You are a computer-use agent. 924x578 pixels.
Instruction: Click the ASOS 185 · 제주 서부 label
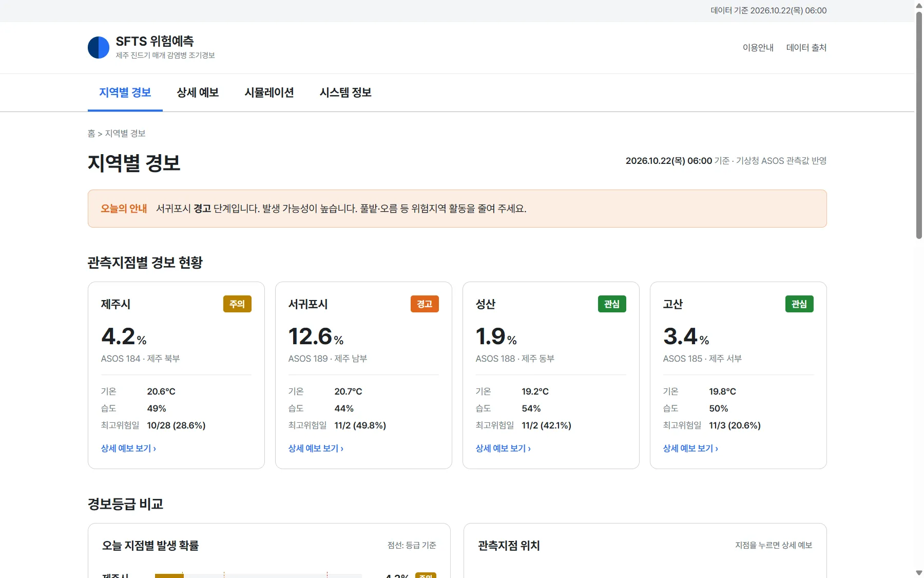click(702, 359)
